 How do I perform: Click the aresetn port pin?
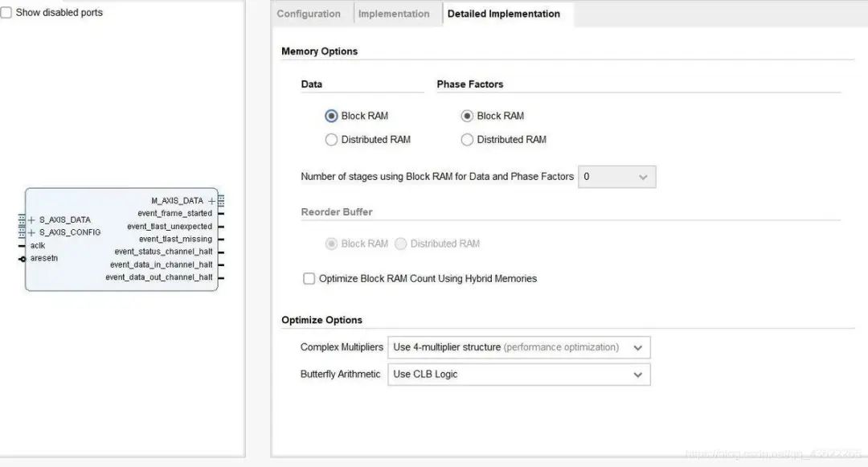[x=22, y=259]
